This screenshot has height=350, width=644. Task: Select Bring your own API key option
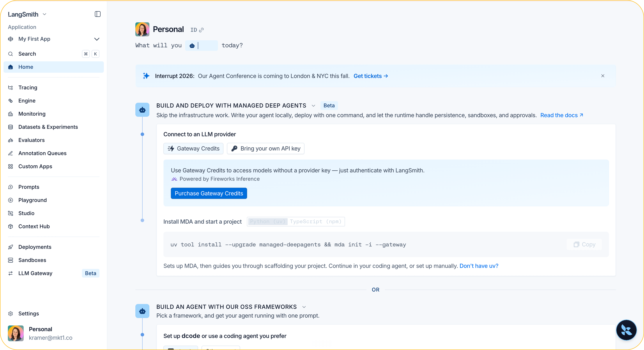[x=265, y=148]
